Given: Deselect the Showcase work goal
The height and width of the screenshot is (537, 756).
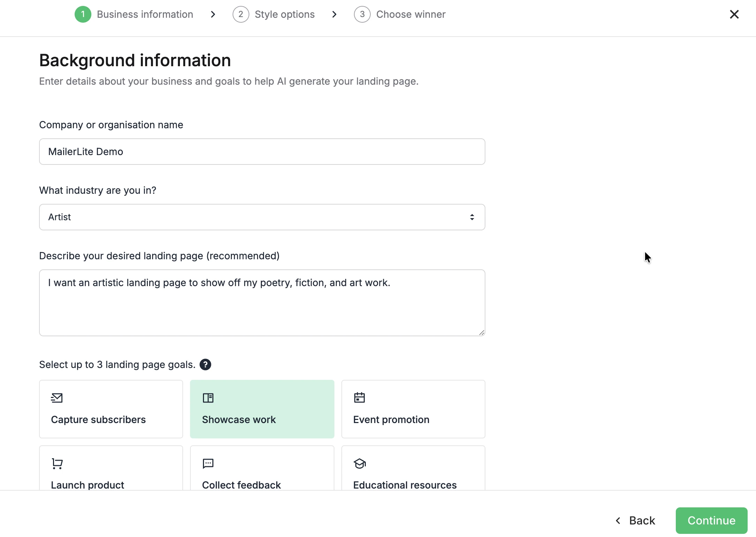Looking at the screenshot, I should pos(262,409).
